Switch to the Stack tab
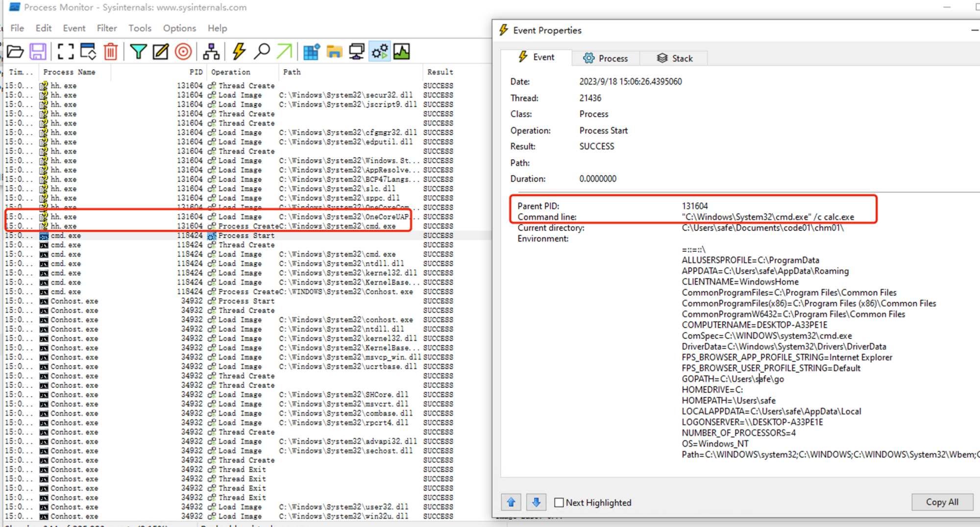Image resolution: width=980 pixels, height=527 pixels. tap(675, 58)
